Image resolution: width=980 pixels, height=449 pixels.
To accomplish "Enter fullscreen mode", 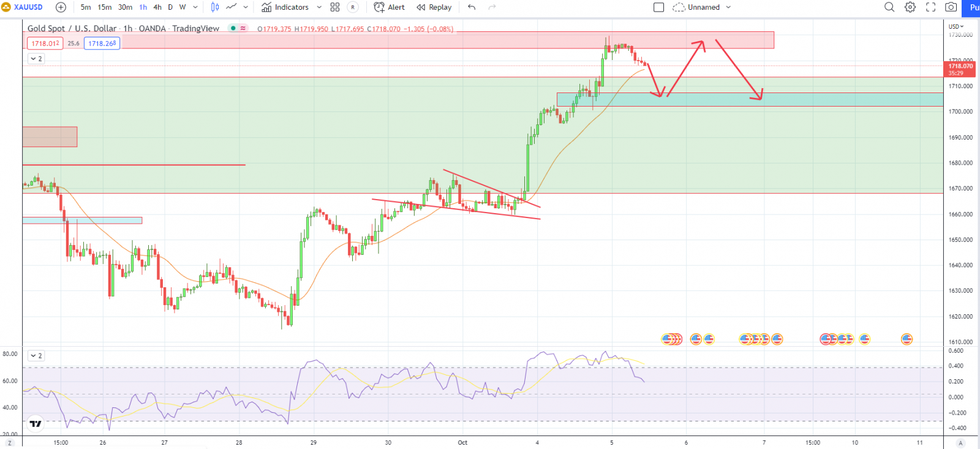I will tap(930, 7).
